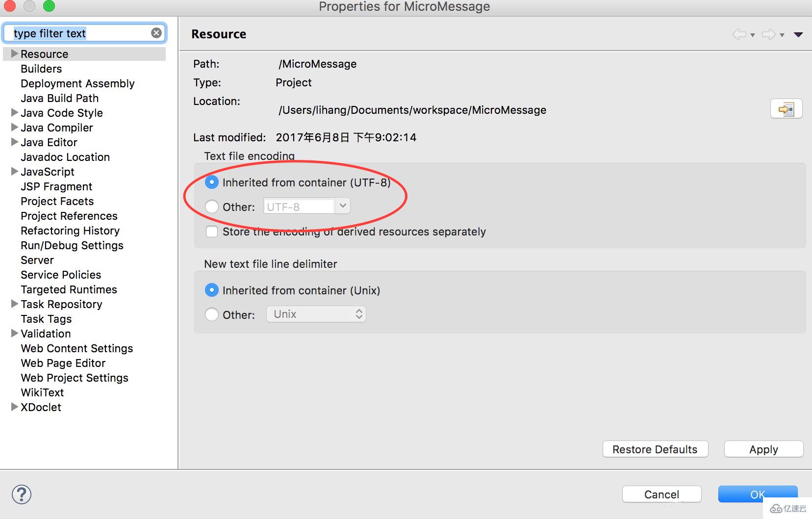The width and height of the screenshot is (812, 519).
Task: Click the Project type value
Action: point(293,82)
